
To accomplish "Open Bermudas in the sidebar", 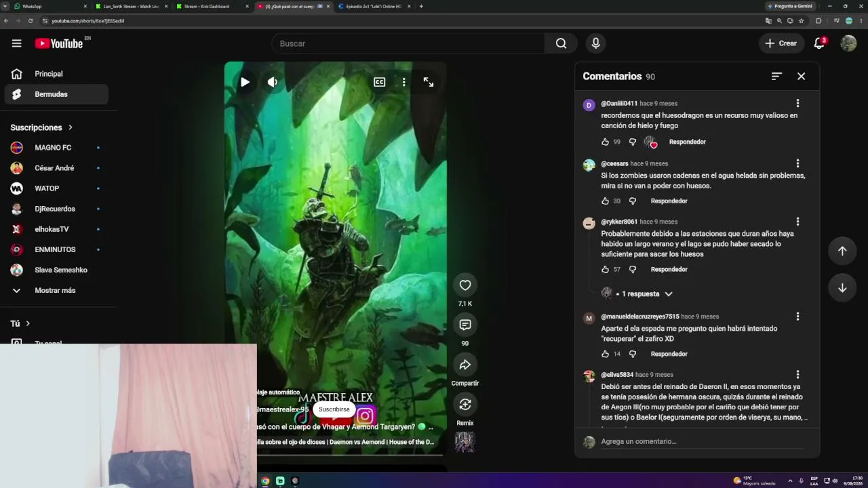I will pos(56,94).
